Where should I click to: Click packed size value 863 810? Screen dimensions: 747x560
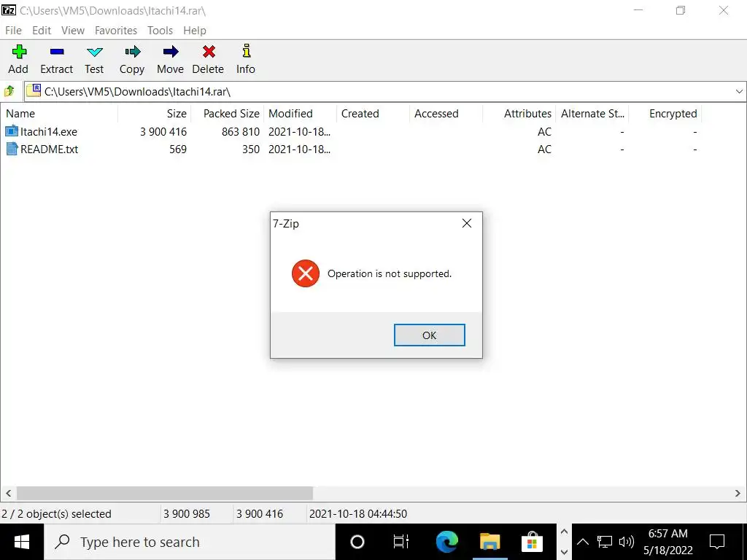point(241,131)
